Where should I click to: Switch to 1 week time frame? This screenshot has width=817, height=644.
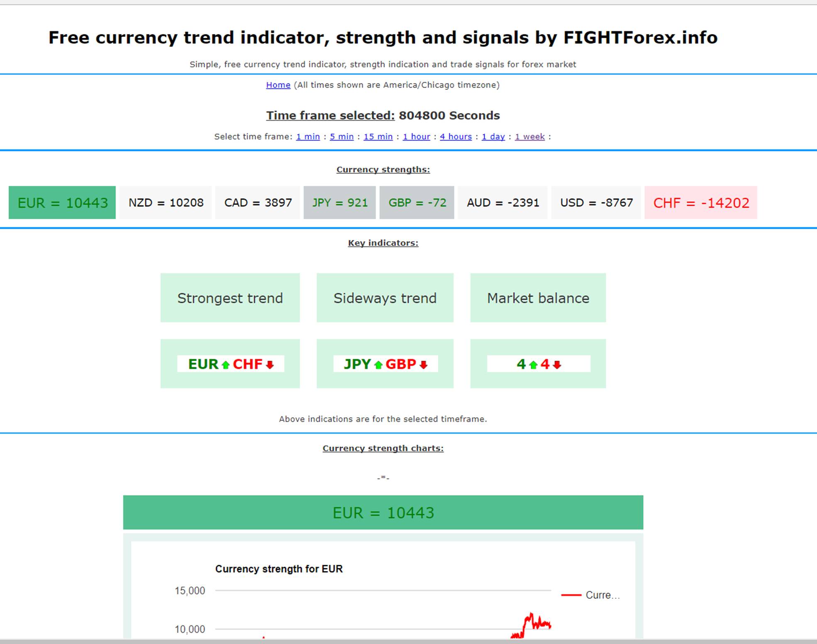[529, 137]
